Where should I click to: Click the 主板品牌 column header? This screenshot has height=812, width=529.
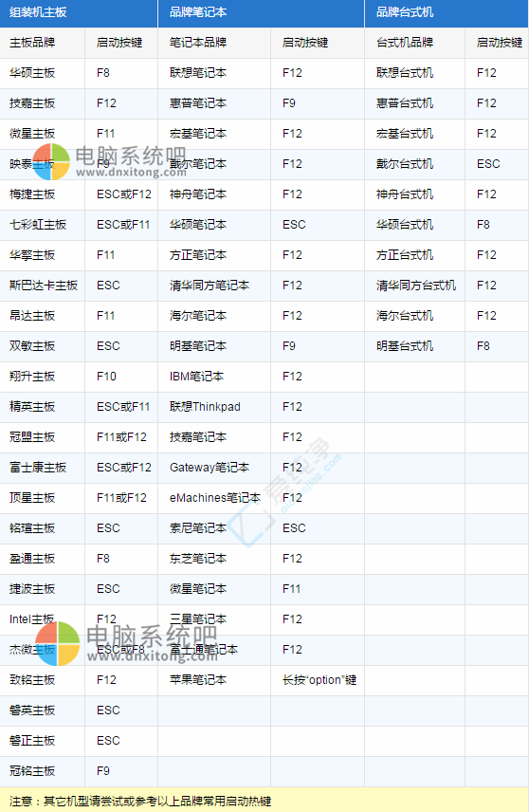pyautogui.click(x=32, y=43)
